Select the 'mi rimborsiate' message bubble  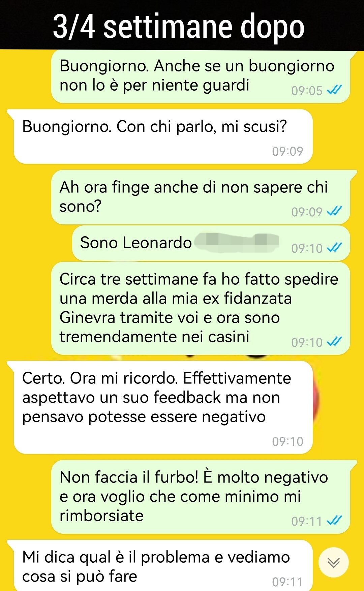(x=201, y=497)
